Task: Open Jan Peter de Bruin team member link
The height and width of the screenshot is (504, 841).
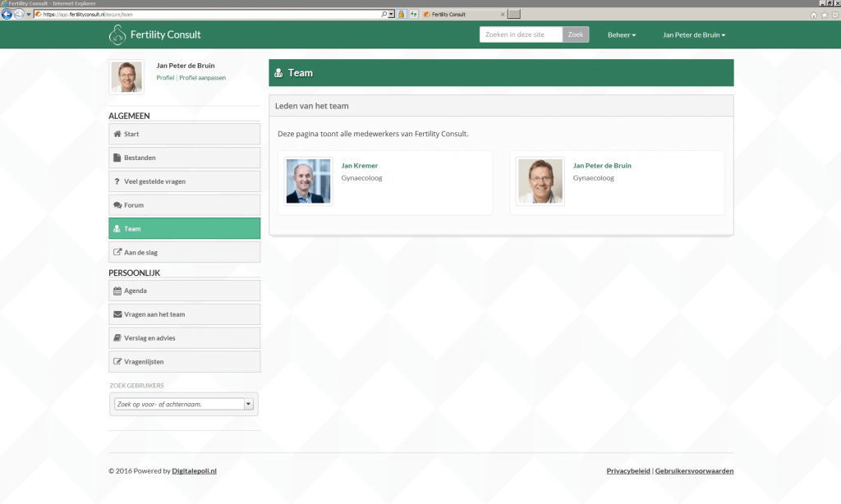Action: [602, 166]
